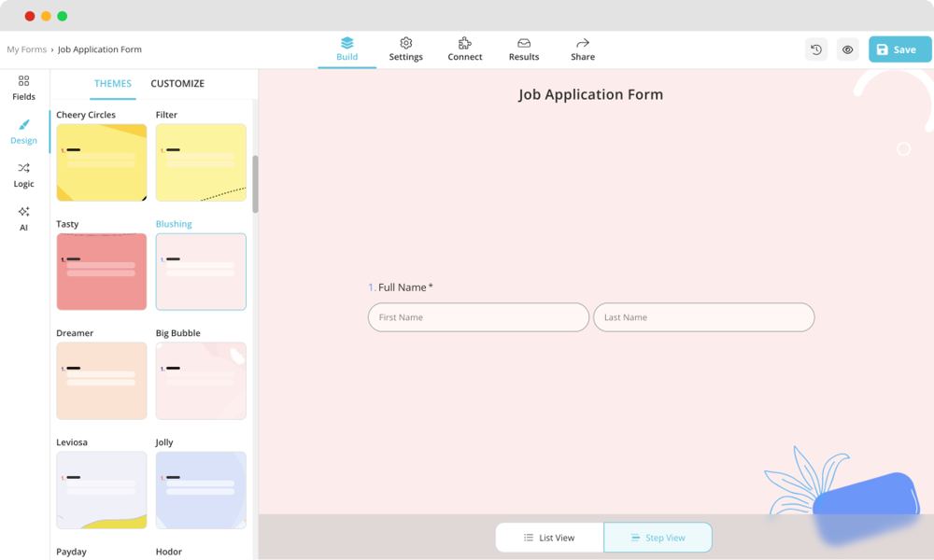Select the Blushing theme

(201, 272)
